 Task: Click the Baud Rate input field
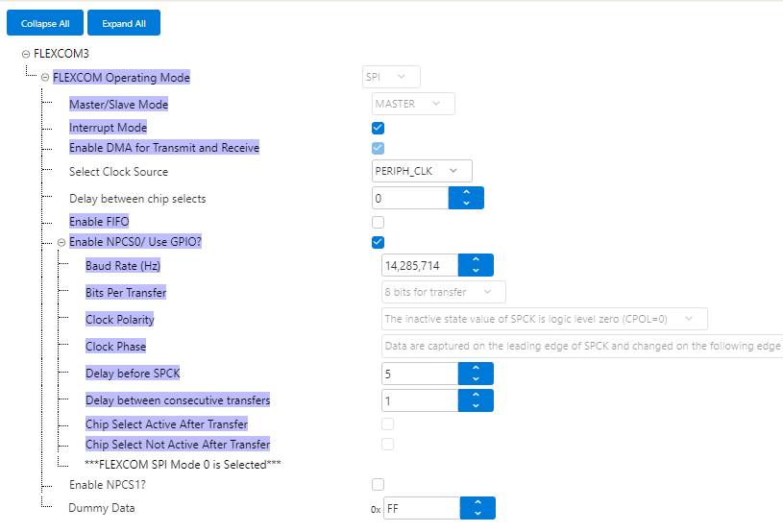click(420, 265)
